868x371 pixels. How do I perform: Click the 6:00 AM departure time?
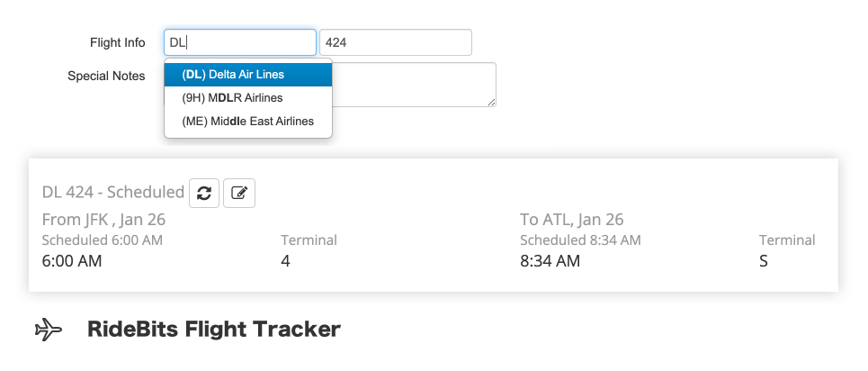pyautogui.click(x=72, y=261)
